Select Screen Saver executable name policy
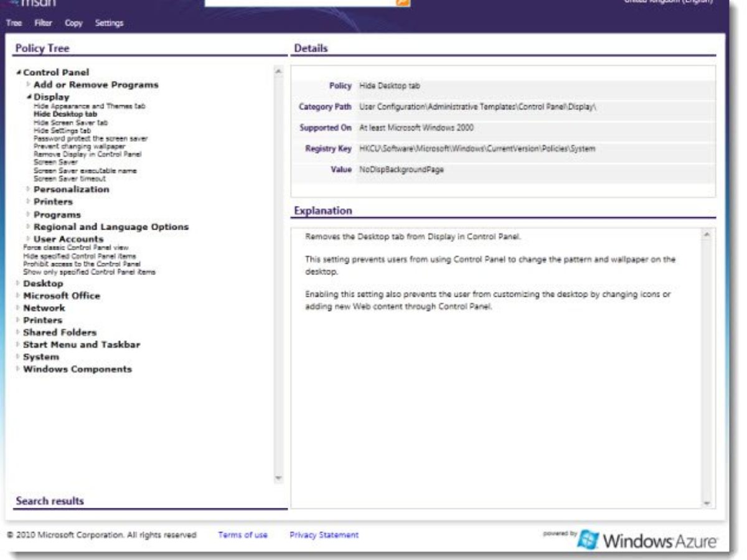The width and height of the screenshot is (747, 560). coord(85,170)
